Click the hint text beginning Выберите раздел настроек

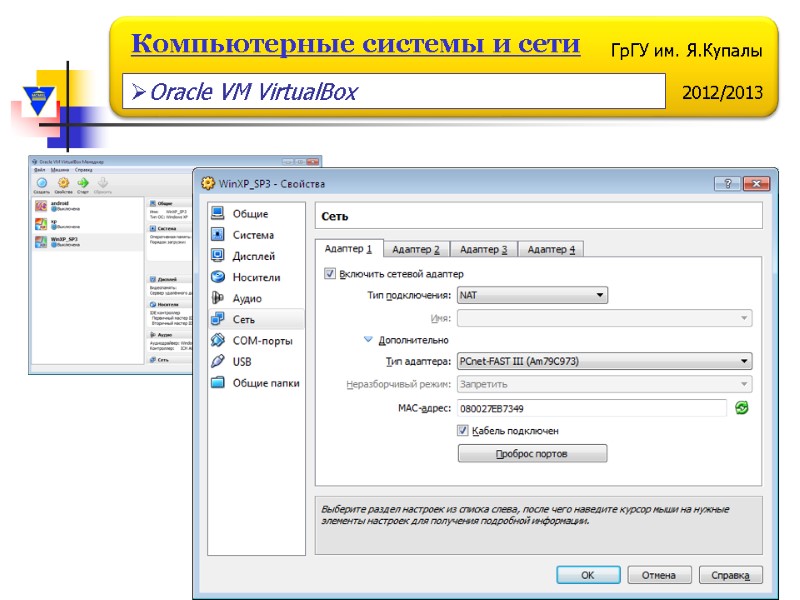click(525, 515)
